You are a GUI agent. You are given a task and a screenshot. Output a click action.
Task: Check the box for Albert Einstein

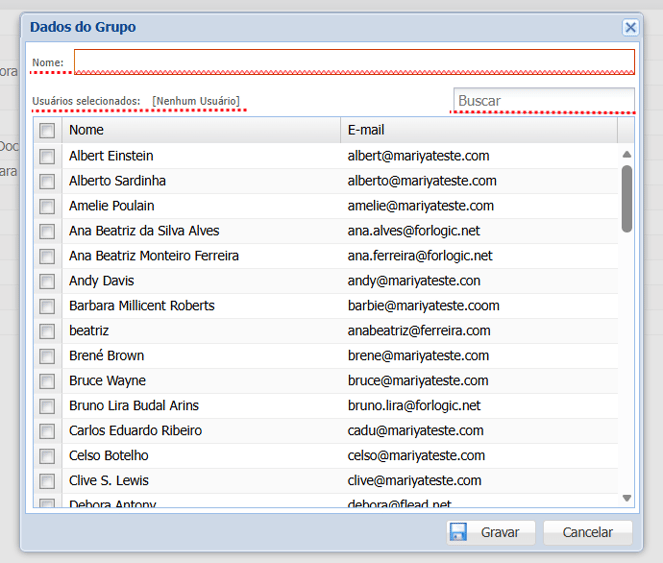pos(47,156)
